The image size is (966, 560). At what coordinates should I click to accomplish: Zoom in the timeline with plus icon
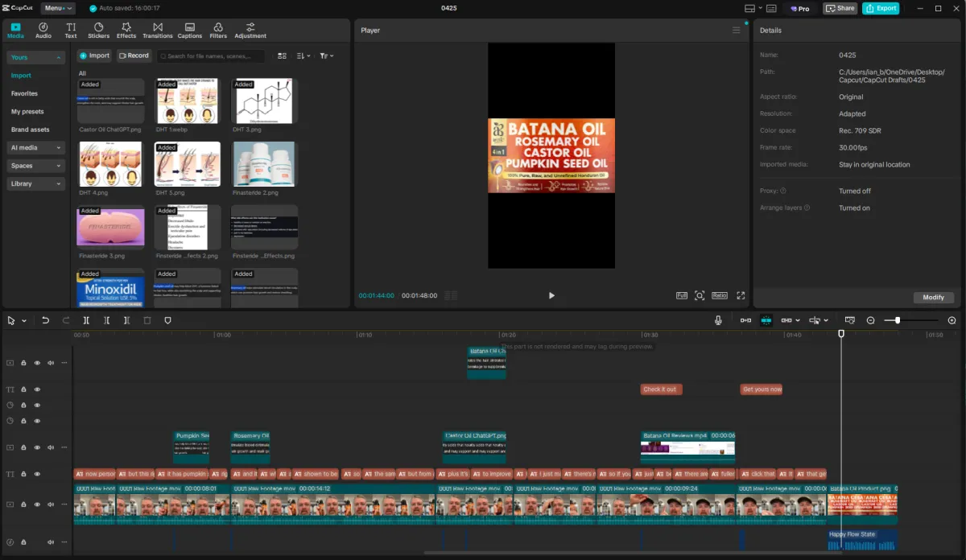click(x=952, y=320)
